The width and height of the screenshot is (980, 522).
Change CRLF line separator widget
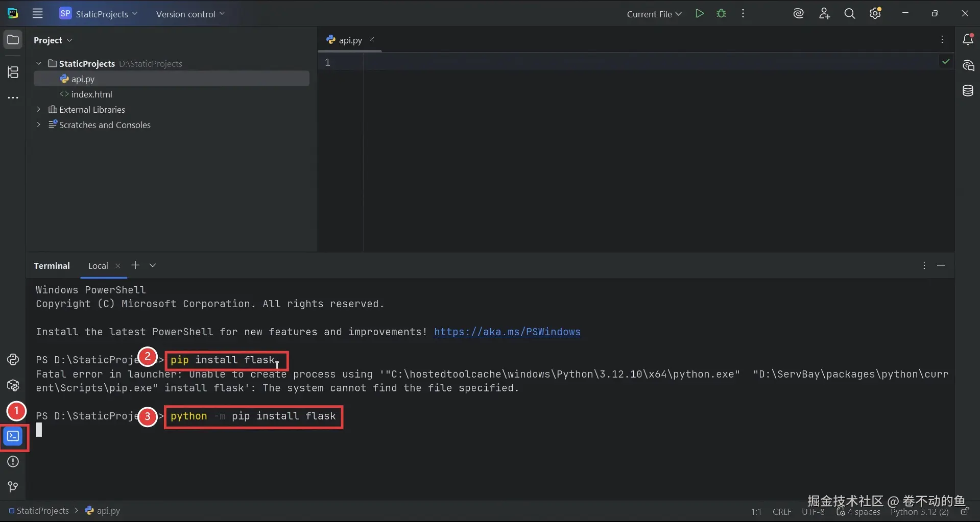782,512
